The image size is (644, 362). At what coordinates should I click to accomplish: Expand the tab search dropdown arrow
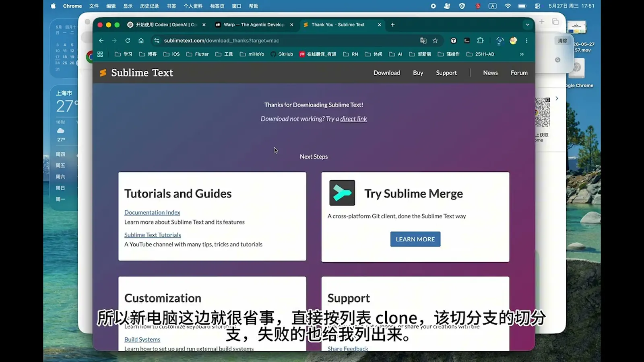[x=528, y=25]
